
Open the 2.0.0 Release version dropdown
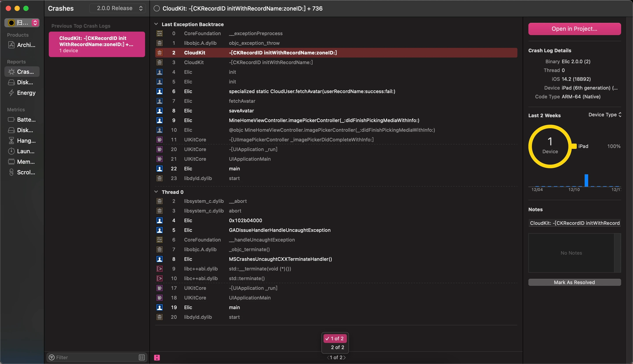click(118, 8)
